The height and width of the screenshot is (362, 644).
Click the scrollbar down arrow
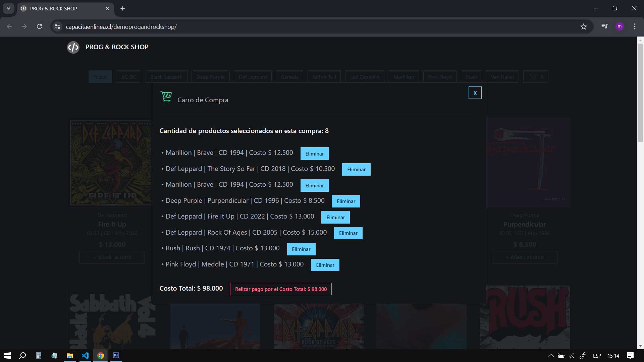coord(640,346)
